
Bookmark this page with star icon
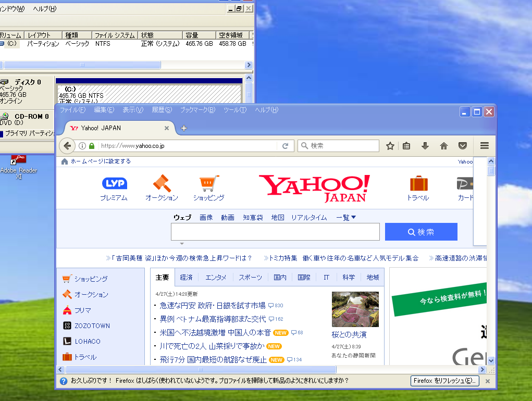click(x=390, y=146)
